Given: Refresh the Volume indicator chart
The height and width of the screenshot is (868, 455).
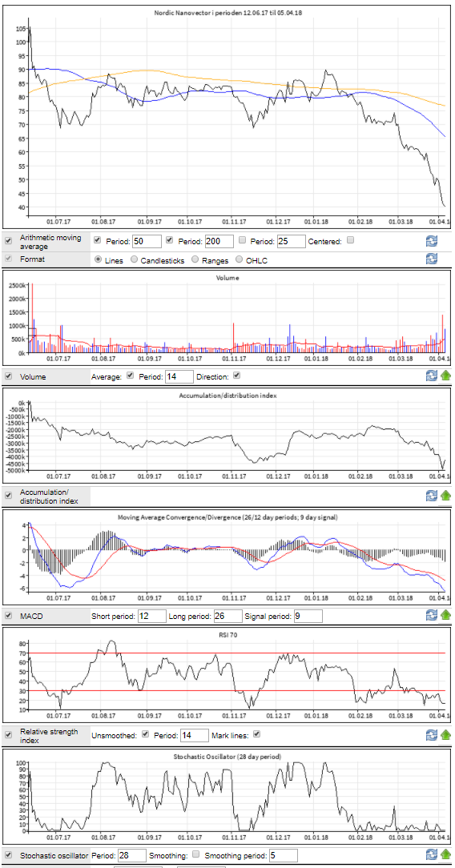Looking at the screenshot, I should click(432, 376).
